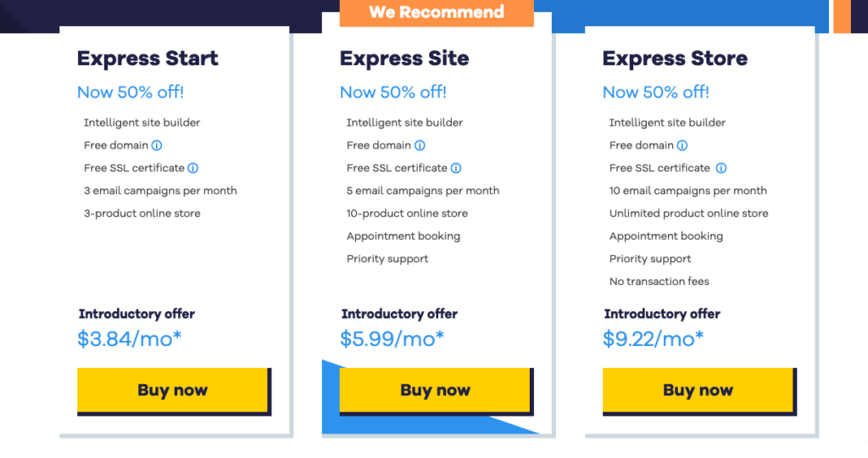Image resolution: width=868 pixels, height=458 pixels.
Task: Click the We Recommend orange banner
Action: point(437,13)
